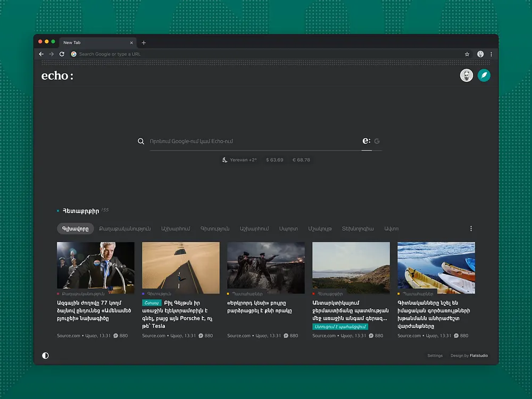
Task: Expand the dollar rate $ 63.69 widget
Action: coord(275,160)
